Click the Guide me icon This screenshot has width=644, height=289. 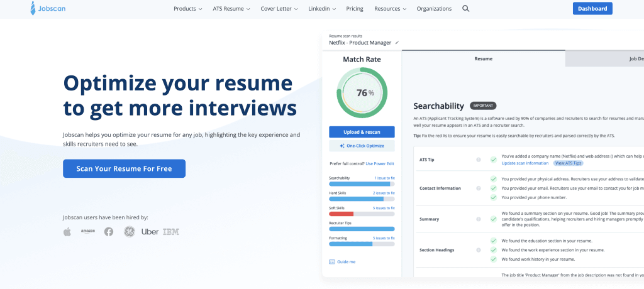[332, 262]
